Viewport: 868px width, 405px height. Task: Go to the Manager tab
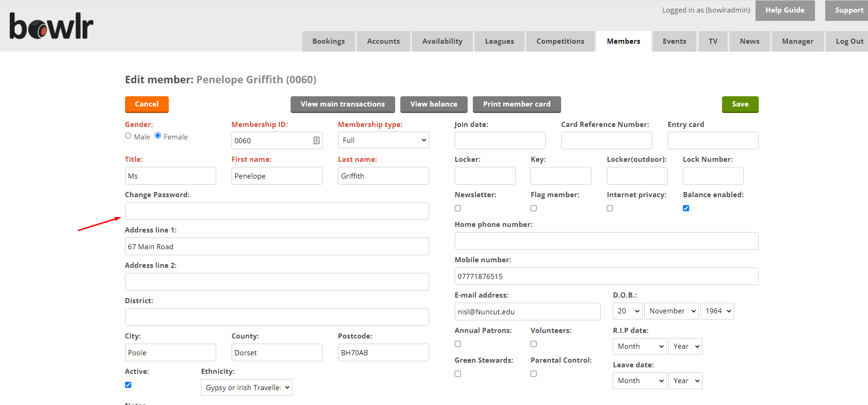pos(797,41)
